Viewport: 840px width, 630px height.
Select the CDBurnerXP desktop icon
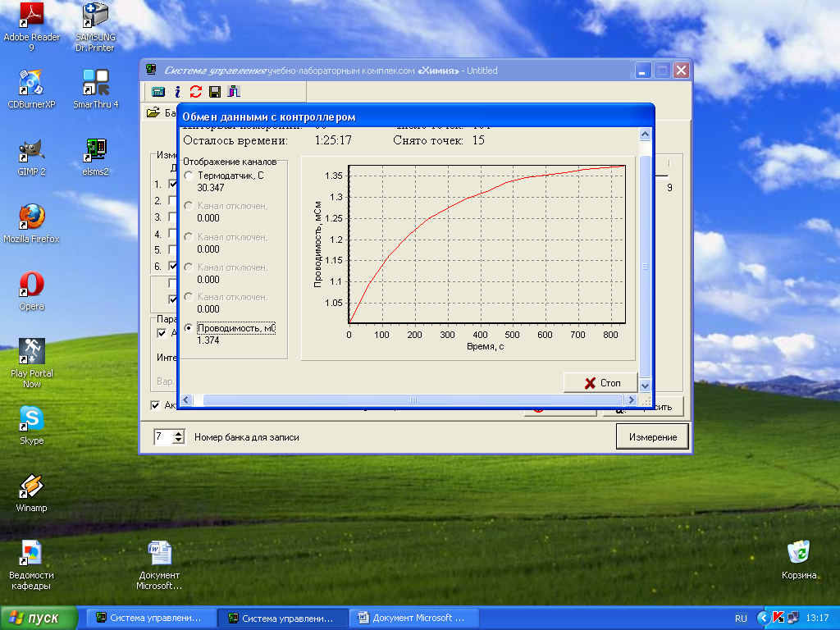(x=31, y=89)
